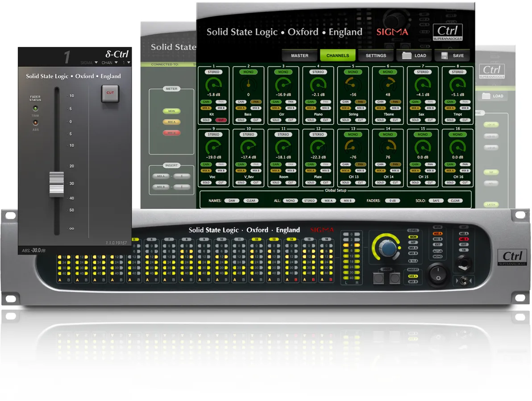Toggle MIX A on the Sax channel
Image resolution: width=532 pixels, height=401 pixels.
415,108
